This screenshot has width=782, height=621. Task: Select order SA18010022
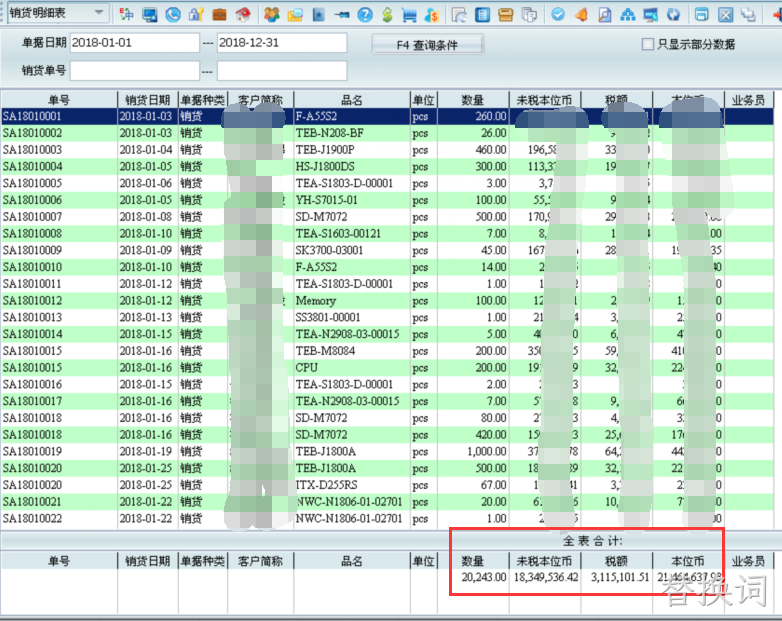pyautogui.click(x=32, y=518)
